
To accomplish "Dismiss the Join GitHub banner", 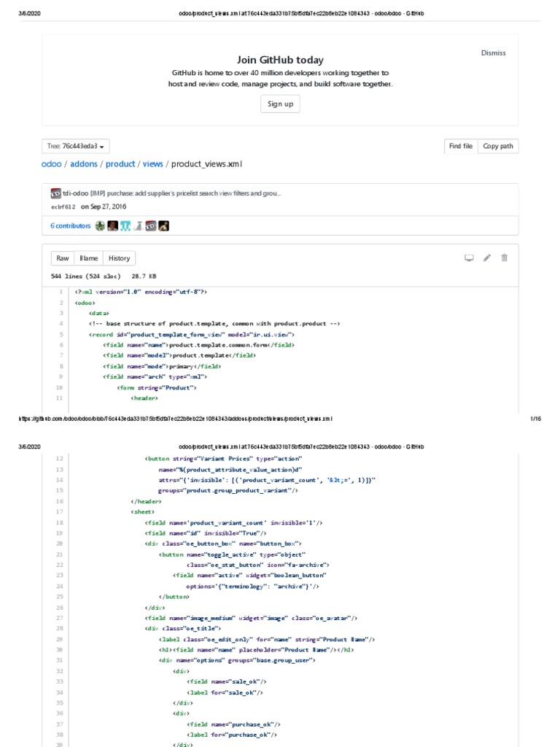I will [x=493, y=53].
